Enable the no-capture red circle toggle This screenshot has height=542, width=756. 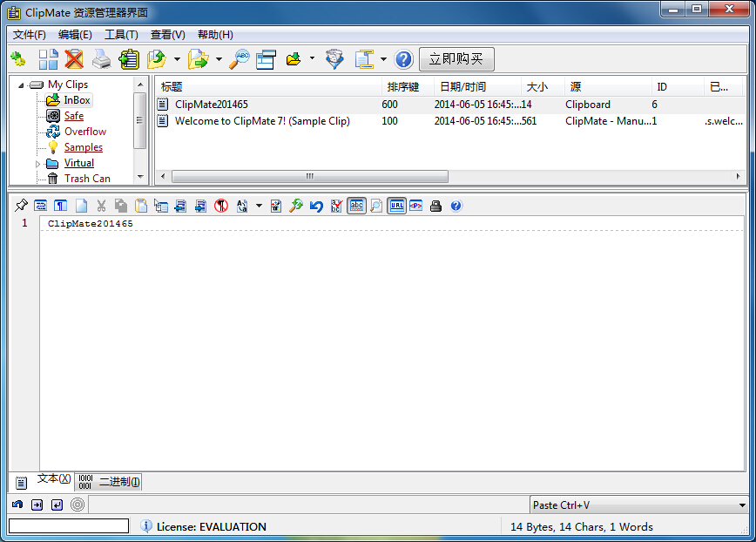coord(222,206)
